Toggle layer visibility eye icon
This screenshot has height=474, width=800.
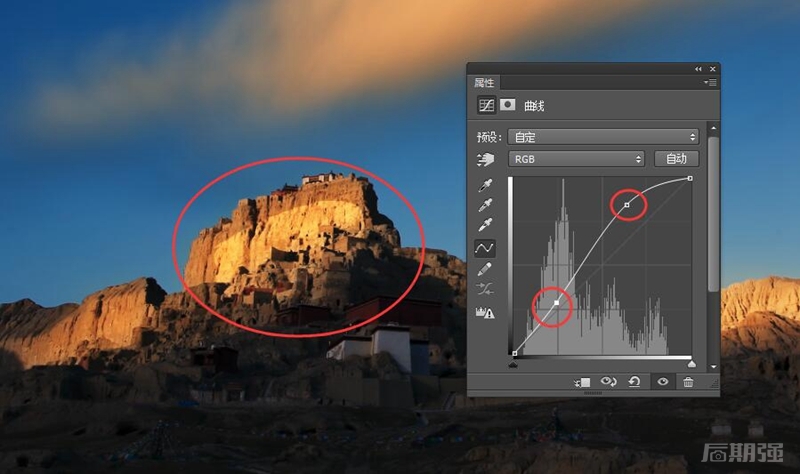coord(663,381)
